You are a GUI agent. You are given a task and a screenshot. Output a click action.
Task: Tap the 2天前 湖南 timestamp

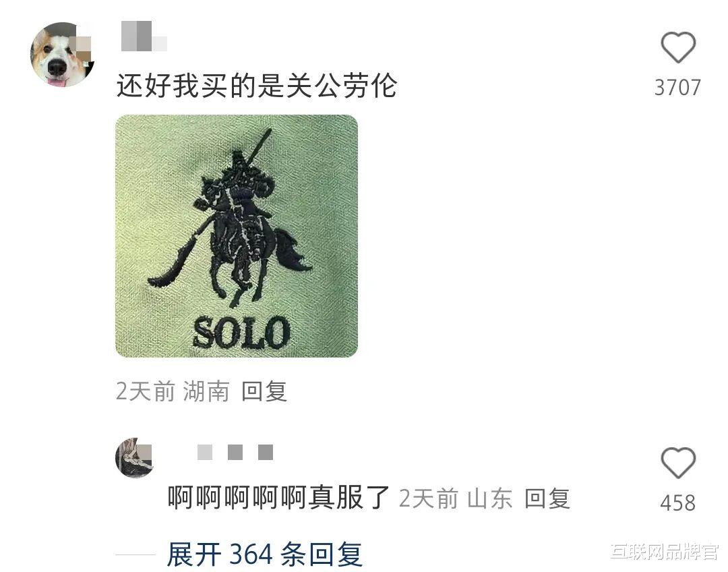pos(173,391)
